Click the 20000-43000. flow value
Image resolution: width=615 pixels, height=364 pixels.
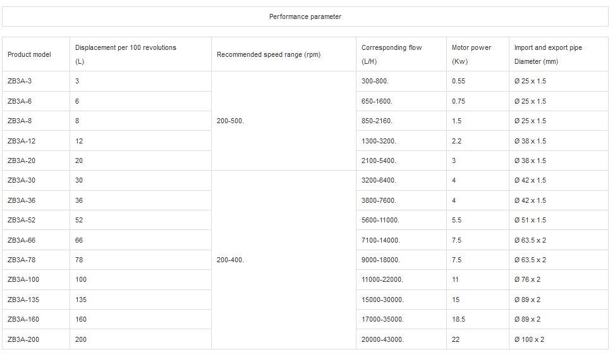[382, 339]
